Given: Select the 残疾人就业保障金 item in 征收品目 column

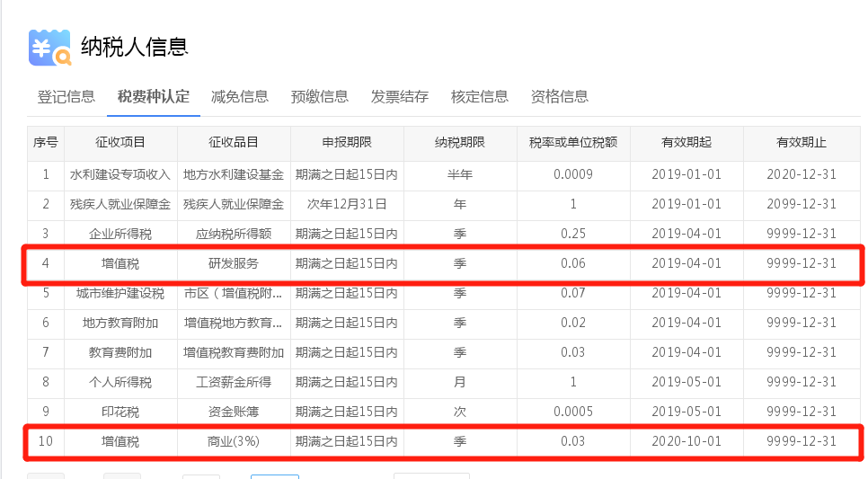Looking at the screenshot, I should (234, 204).
